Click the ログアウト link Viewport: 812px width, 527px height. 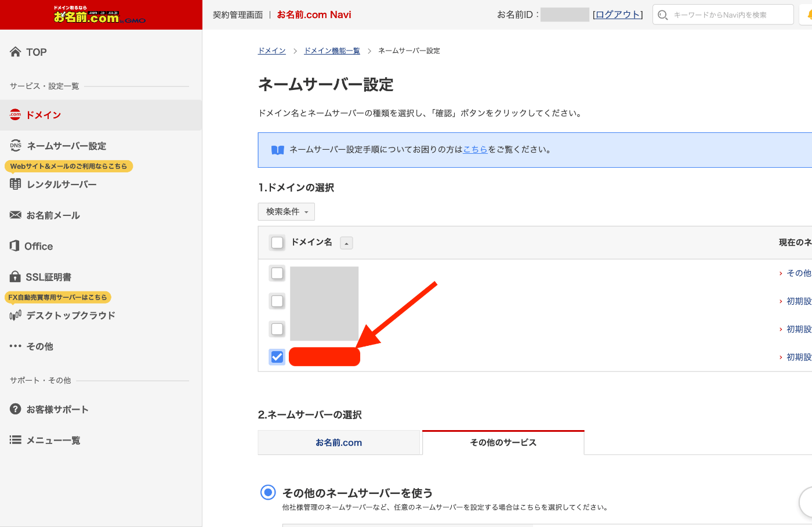coord(617,14)
